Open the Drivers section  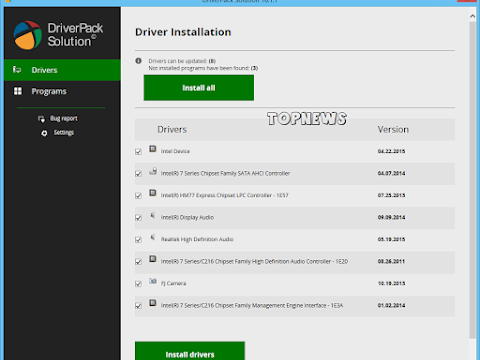62,70
